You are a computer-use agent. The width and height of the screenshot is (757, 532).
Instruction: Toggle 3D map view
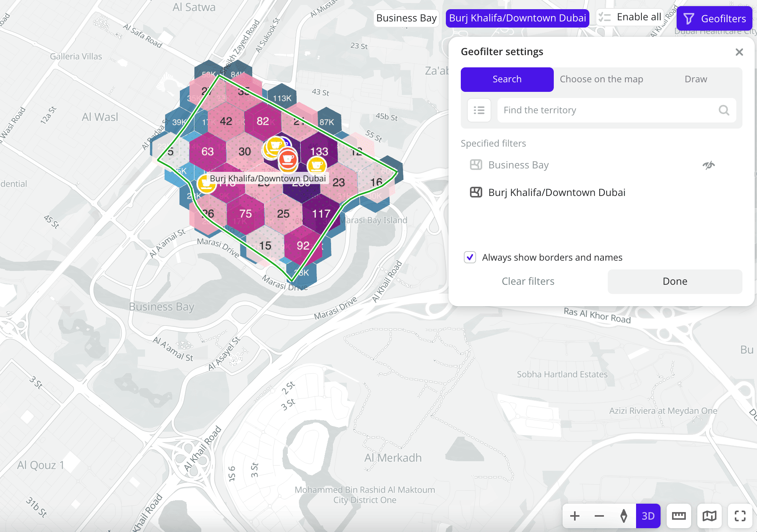[x=648, y=516]
